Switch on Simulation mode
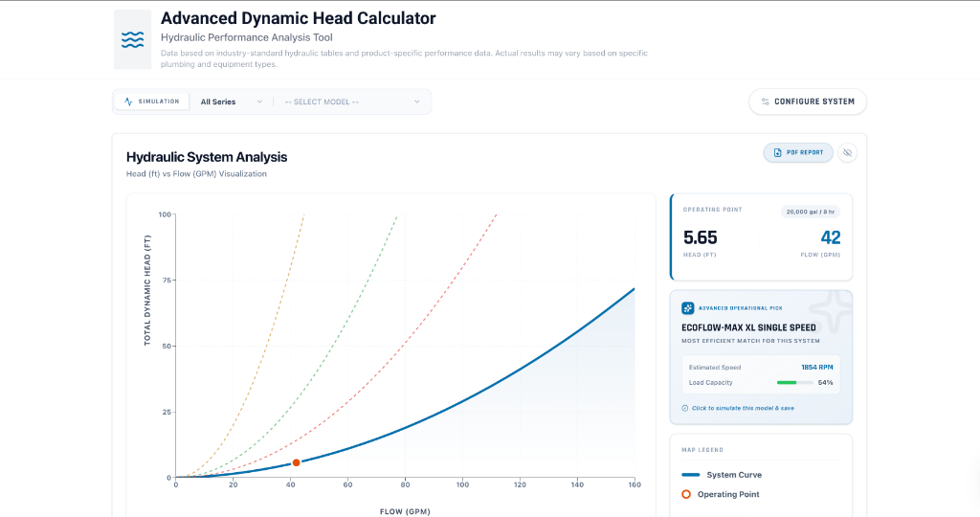 [152, 101]
